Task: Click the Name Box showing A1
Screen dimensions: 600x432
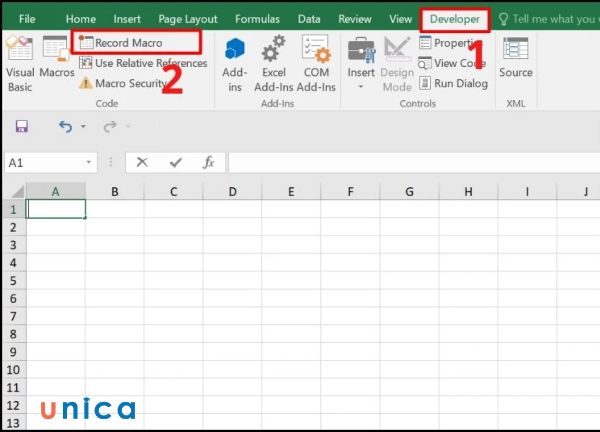Action: tap(44, 163)
